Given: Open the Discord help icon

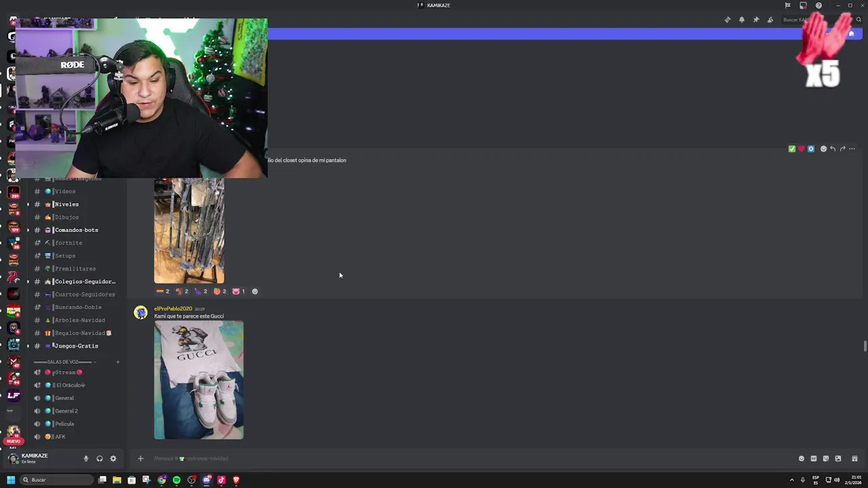Looking at the screenshot, I should click(818, 5).
